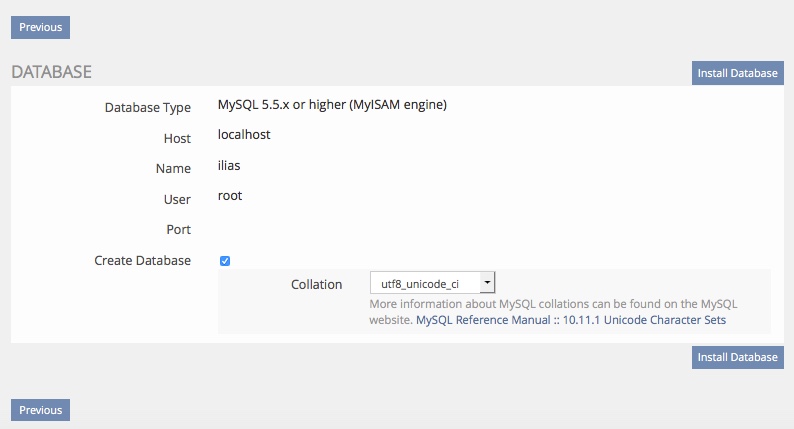Click the DATABASE section heading
The width and height of the screenshot is (794, 429).
tap(51, 72)
